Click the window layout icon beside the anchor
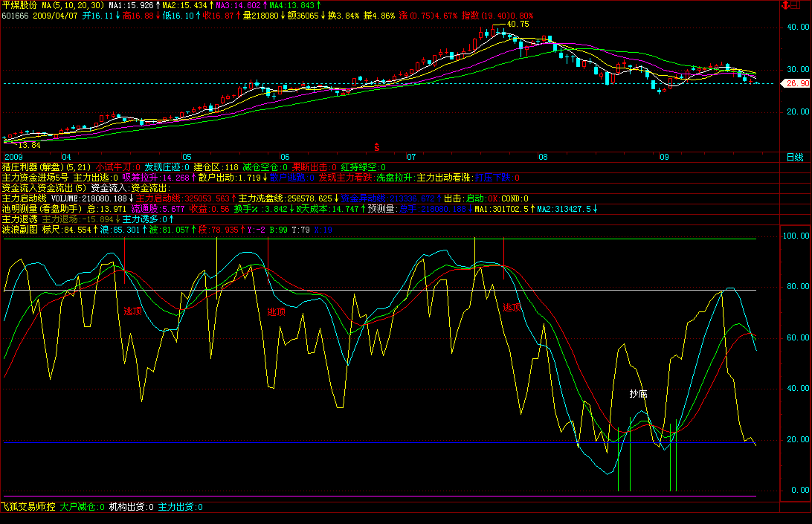812x524 pixels. click(x=794, y=5)
